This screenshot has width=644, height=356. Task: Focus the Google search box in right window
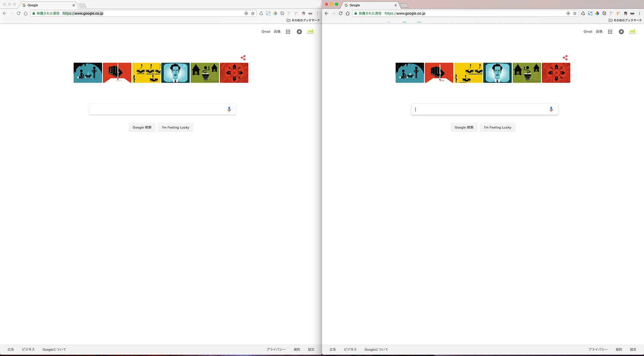[x=485, y=109]
